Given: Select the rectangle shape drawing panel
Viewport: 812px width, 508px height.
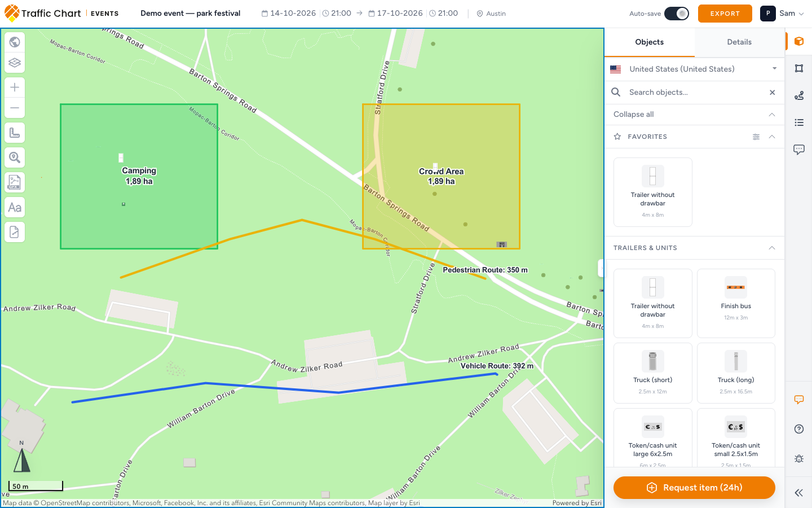Looking at the screenshot, I should coord(799,68).
